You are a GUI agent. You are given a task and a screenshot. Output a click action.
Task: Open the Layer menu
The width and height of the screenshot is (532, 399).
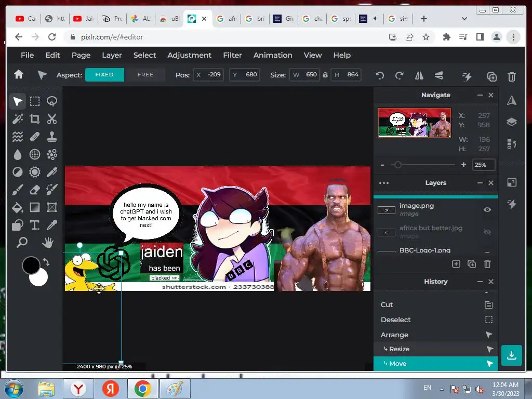112,55
